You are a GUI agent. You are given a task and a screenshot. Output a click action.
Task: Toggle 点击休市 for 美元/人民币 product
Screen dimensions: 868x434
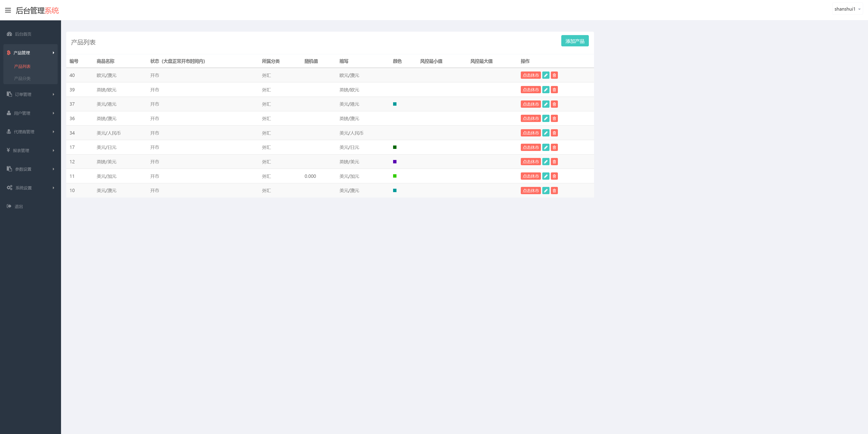[530, 133]
